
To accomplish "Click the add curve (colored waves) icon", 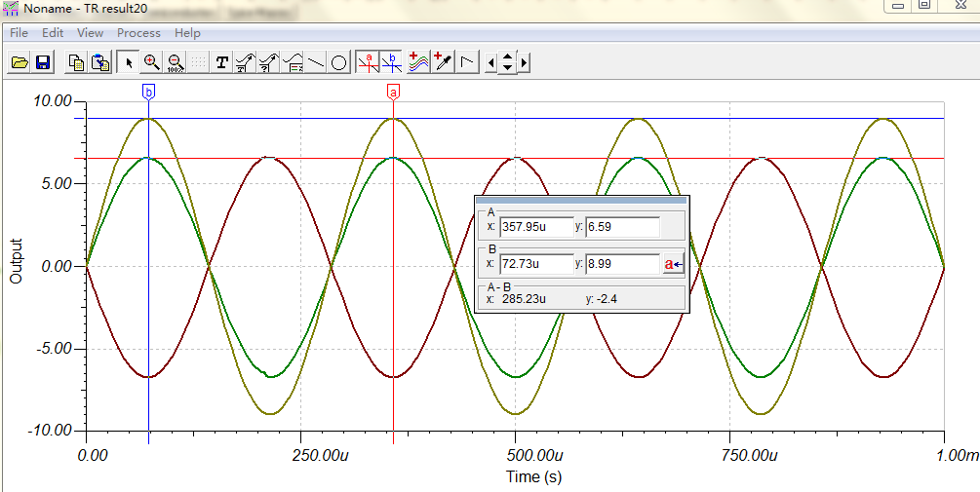I will 419,63.
